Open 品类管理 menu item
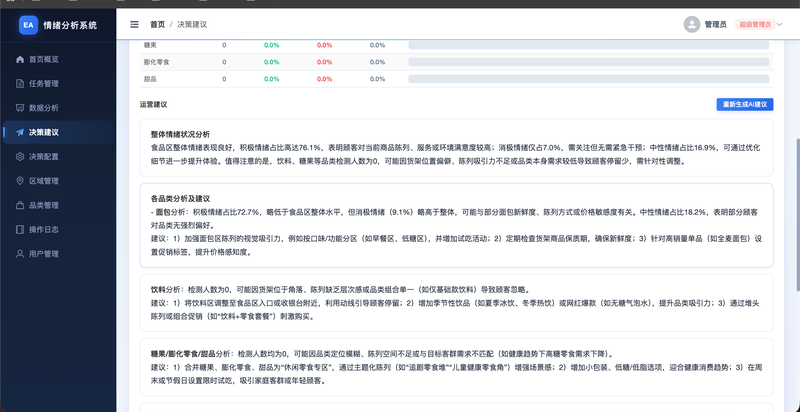Viewport: 800px width, 412px height. coord(58,205)
